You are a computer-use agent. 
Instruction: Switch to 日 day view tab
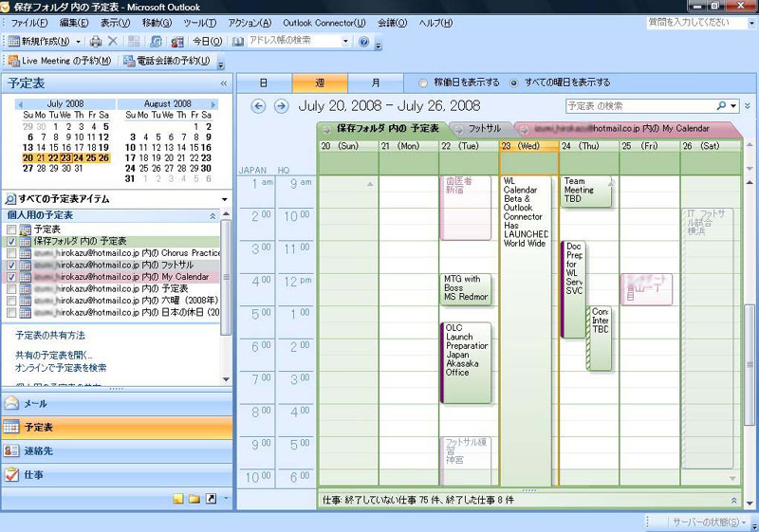coord(265,83)
